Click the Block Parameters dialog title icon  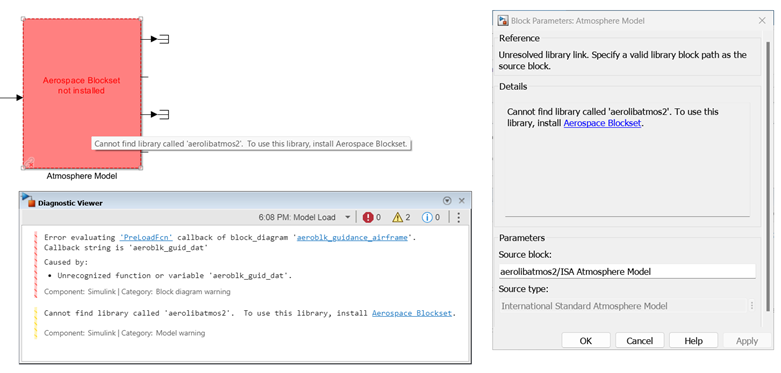tap(503, 20)
